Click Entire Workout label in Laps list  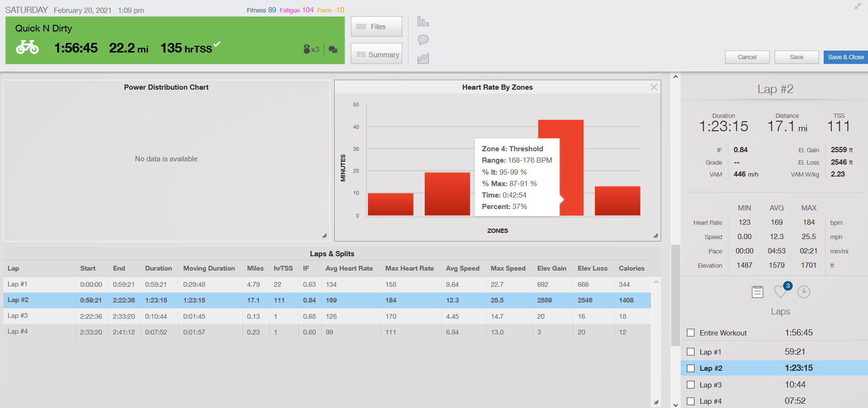click(x=723, y=333)
